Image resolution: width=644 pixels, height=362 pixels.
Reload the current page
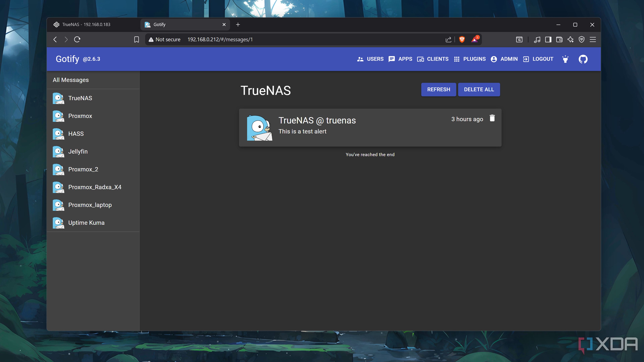coord(77,40)
